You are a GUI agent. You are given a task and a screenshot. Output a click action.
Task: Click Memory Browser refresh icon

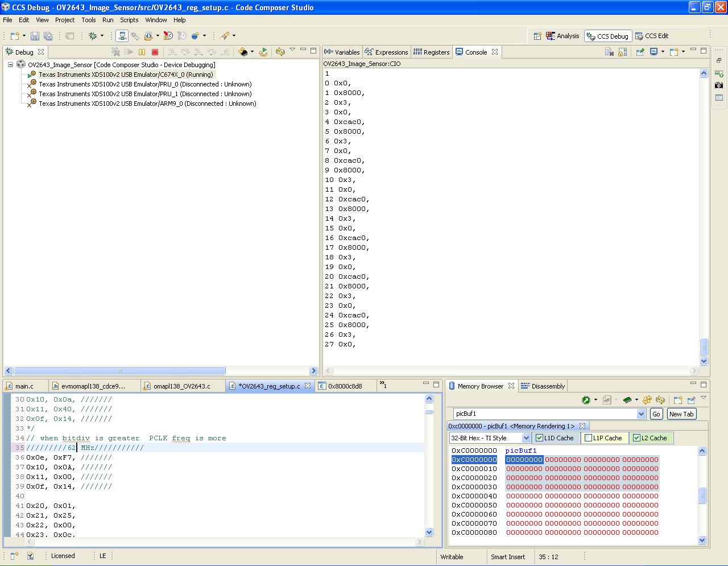660,400
